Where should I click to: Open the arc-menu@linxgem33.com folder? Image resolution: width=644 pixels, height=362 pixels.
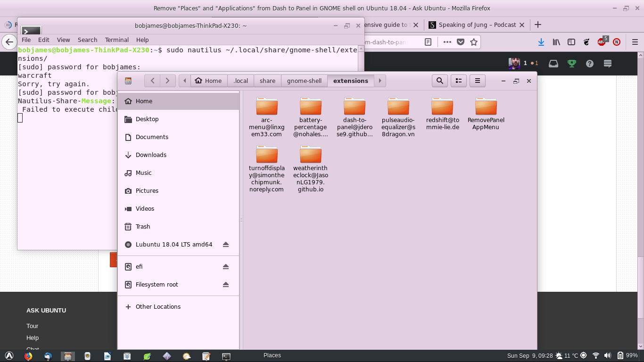pos(267,106)
